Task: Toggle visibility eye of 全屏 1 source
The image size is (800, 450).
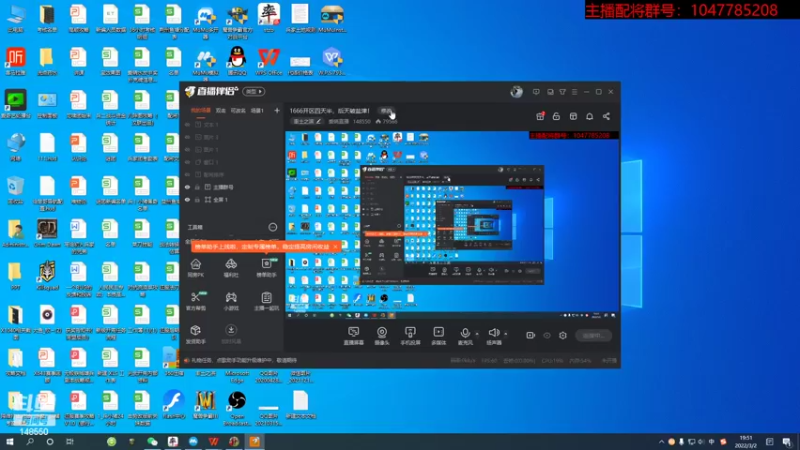Action: 187,200
